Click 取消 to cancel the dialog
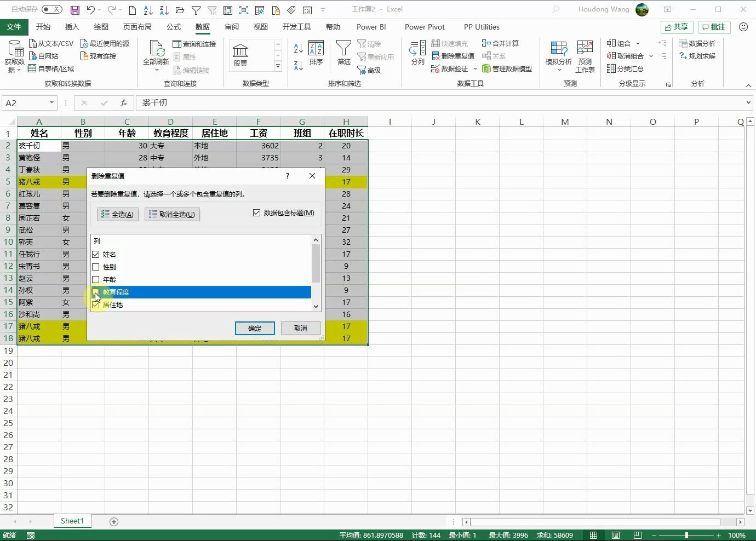756x541 pixels. [301, 329]
